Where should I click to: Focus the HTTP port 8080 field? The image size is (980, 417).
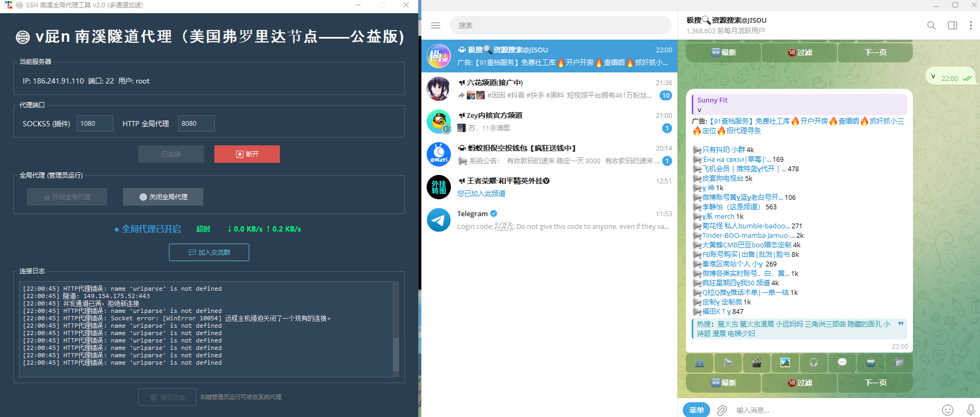[x=196, y=123]
